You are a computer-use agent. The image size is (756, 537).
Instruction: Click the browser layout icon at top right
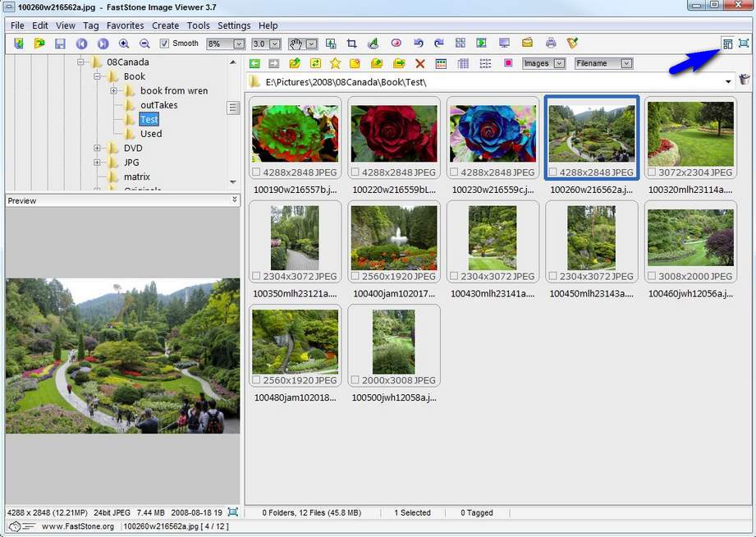[x=727, y=44]
